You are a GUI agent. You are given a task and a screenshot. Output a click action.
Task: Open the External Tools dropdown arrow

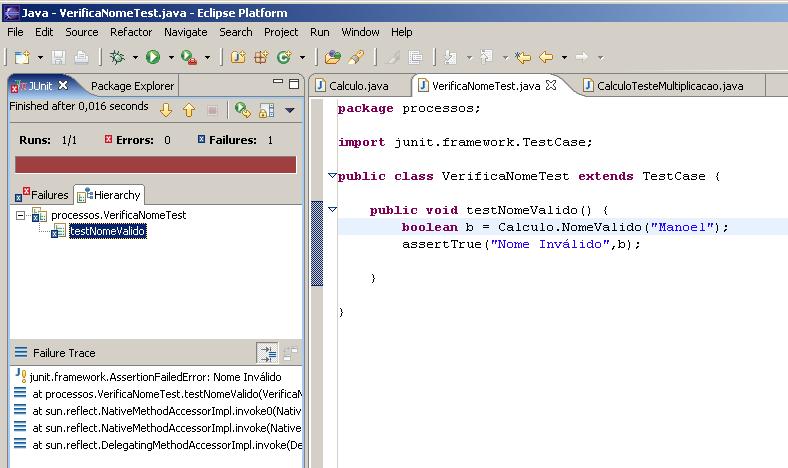[207, 58]
